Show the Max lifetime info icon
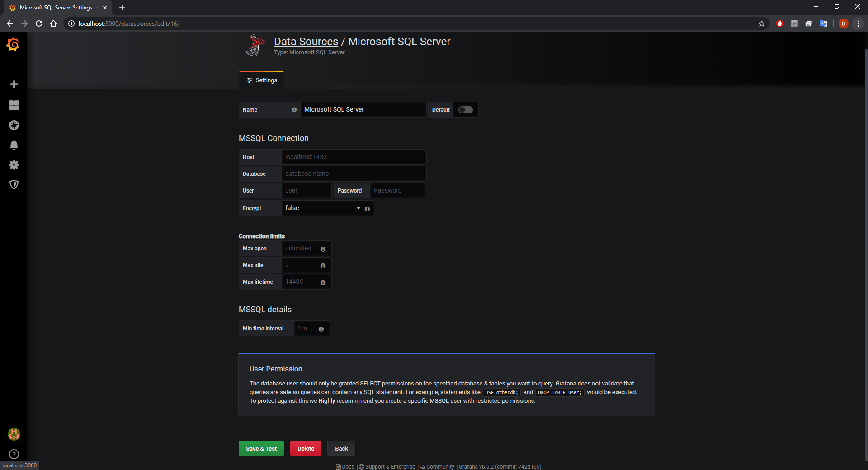868x470 pixels. tap(323, 282)
